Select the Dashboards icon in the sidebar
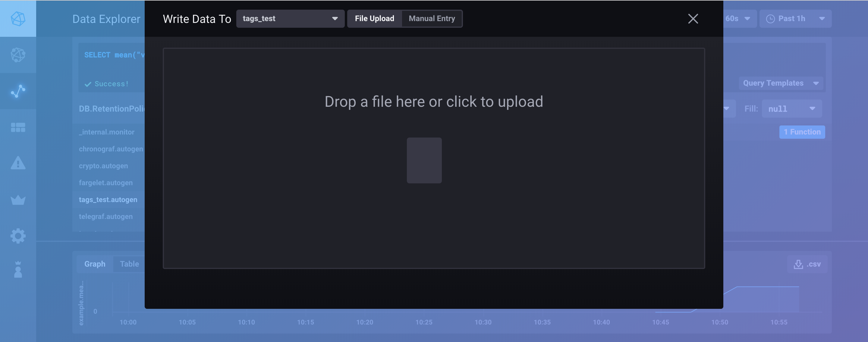 (18, 127)
